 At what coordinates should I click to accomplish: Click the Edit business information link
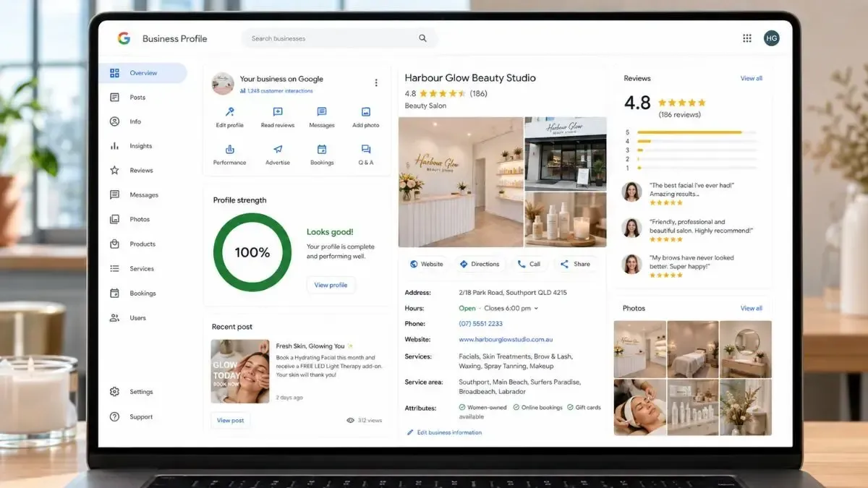[444, 432]
